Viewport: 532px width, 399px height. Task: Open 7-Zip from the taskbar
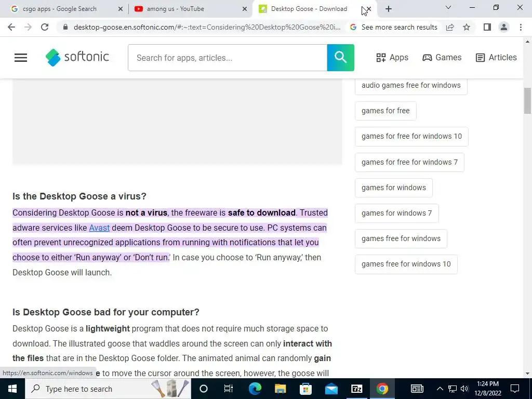point(356,389)
